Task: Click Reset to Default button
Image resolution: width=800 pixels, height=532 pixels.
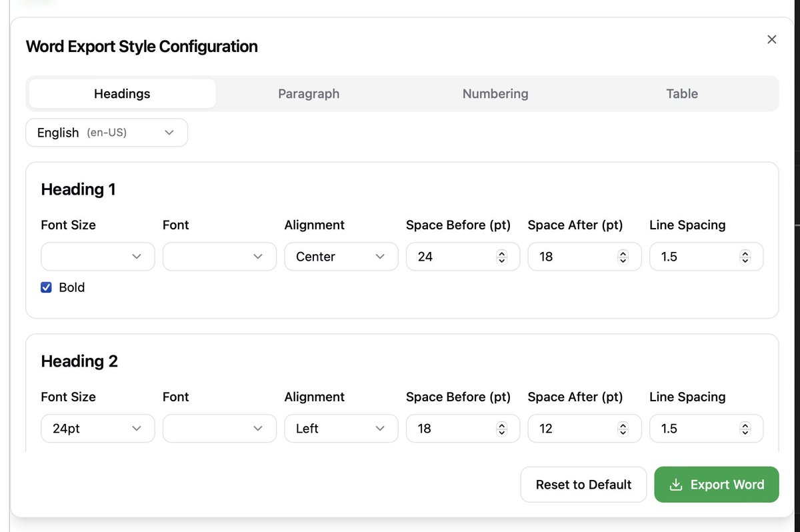Action: (x=583, y=485)
